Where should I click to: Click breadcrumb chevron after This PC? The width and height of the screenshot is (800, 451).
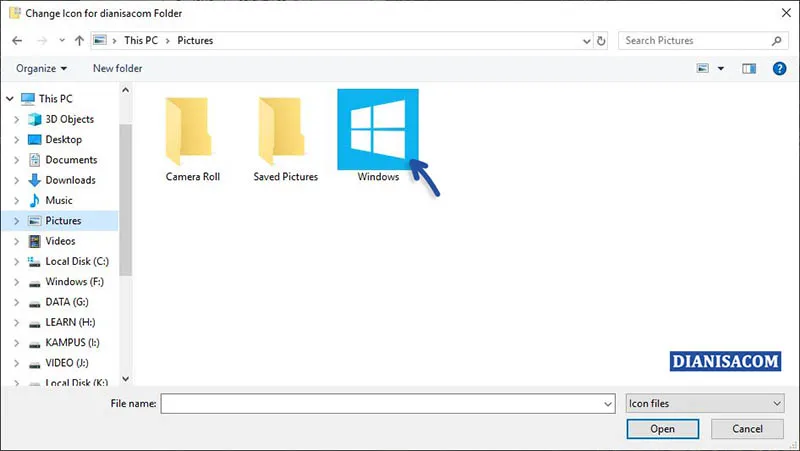pos(167,41)
